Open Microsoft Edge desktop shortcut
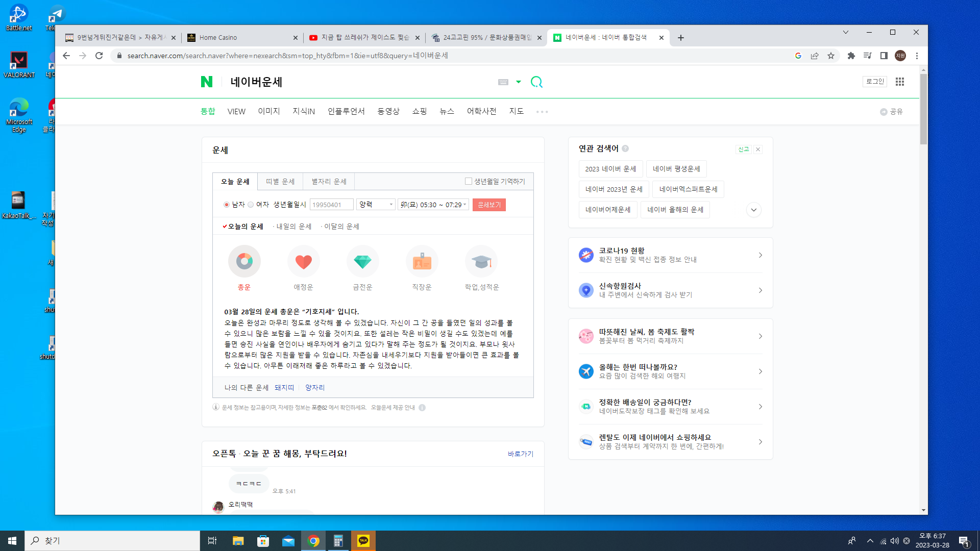The image size is (980, 551). (19, 115)
